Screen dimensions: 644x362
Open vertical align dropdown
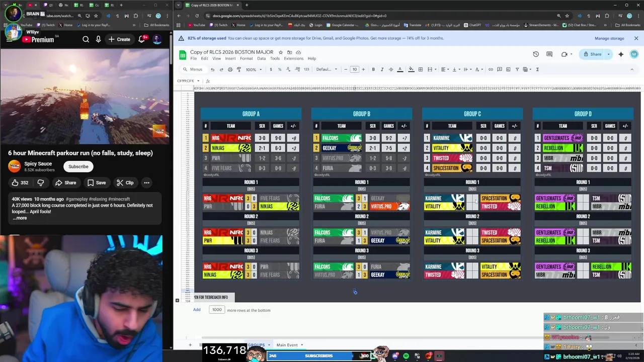point(455,69)
